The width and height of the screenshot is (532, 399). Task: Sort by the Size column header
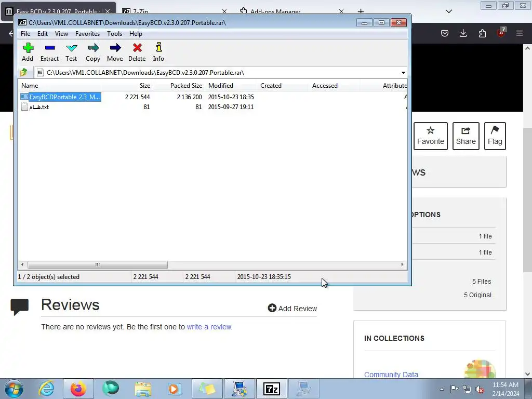127,86
